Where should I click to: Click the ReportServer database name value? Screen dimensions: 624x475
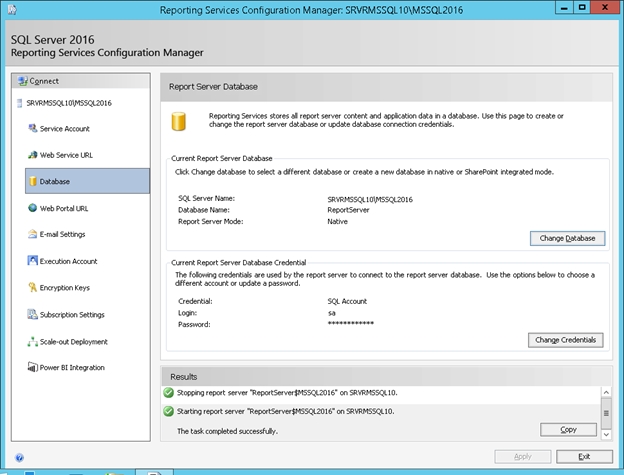(x=348, y=210)
